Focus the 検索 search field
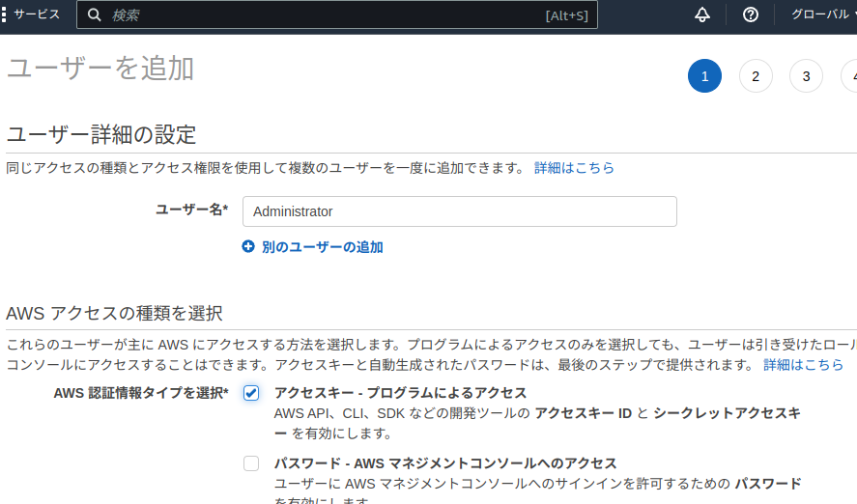The height and width of the screenshot is (504, 857). click(336, 14)
